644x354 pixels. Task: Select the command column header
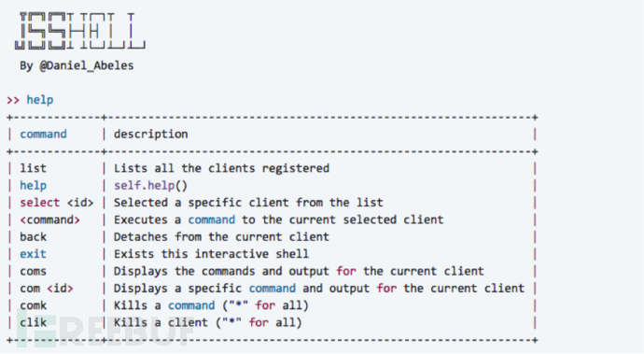coord(43,135)
